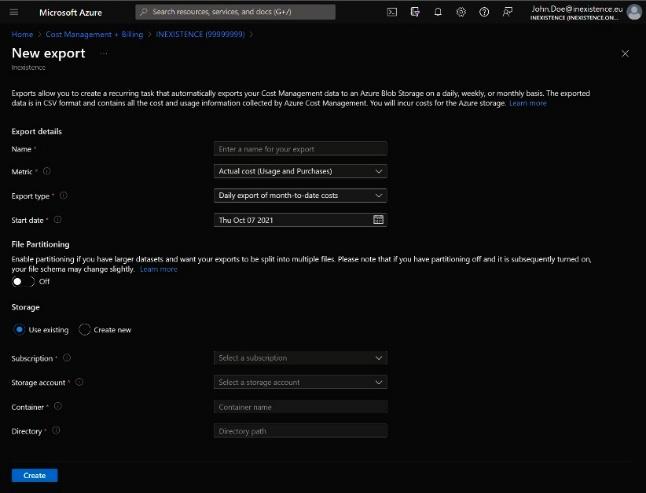Expand the Select a storage account dropdown

point(300,382)
